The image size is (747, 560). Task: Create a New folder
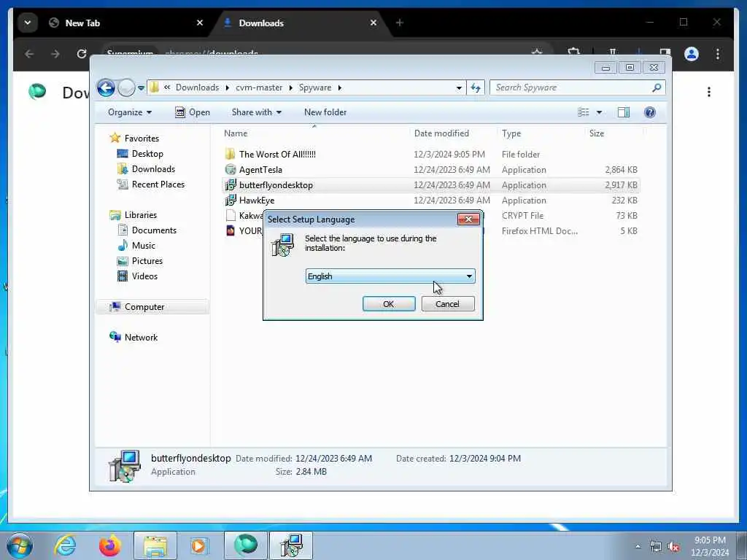coord(325,112)
